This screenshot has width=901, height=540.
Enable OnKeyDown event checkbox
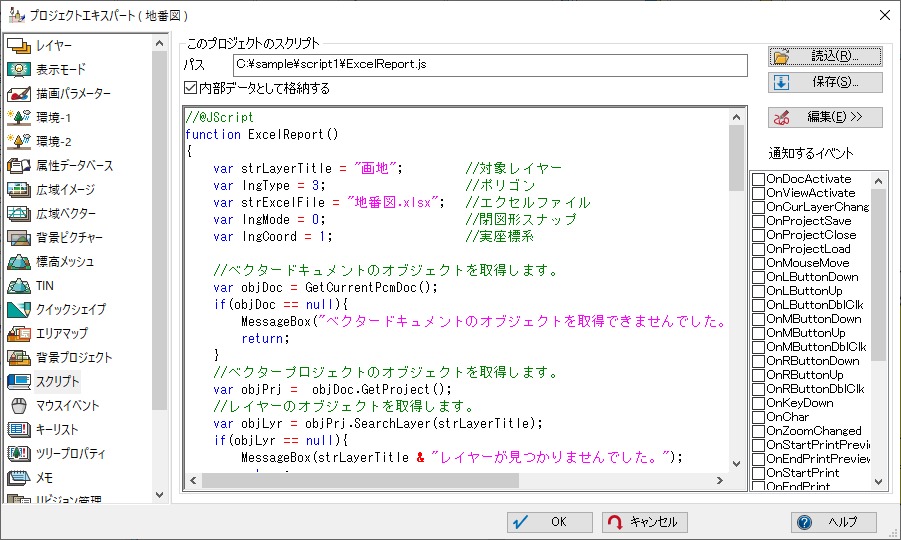point(758,403)
